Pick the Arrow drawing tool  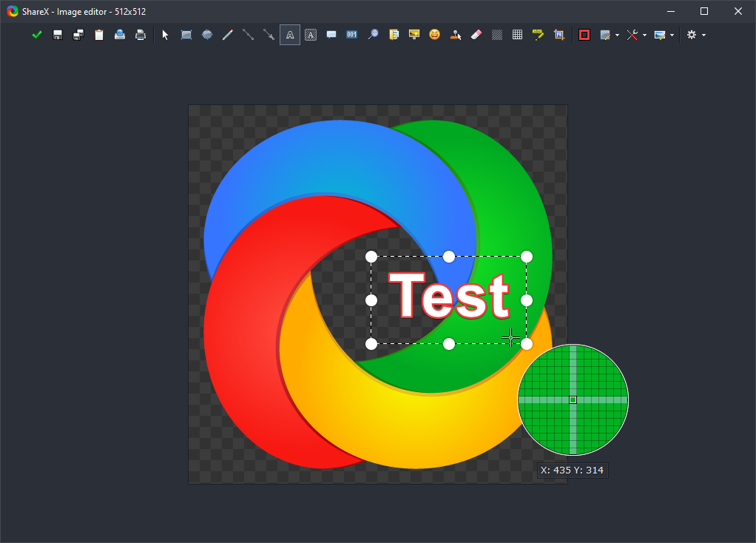pos(269,35)
